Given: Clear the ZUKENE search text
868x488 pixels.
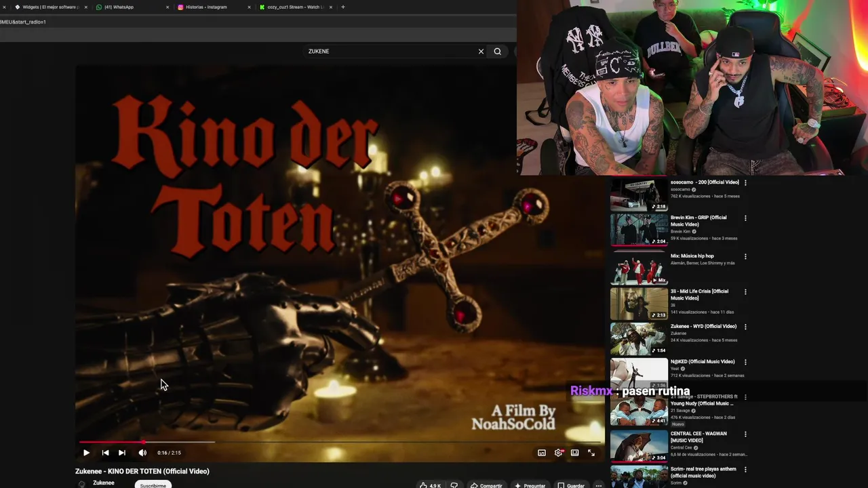Looking at the screenshot, I should click(481, 52).
